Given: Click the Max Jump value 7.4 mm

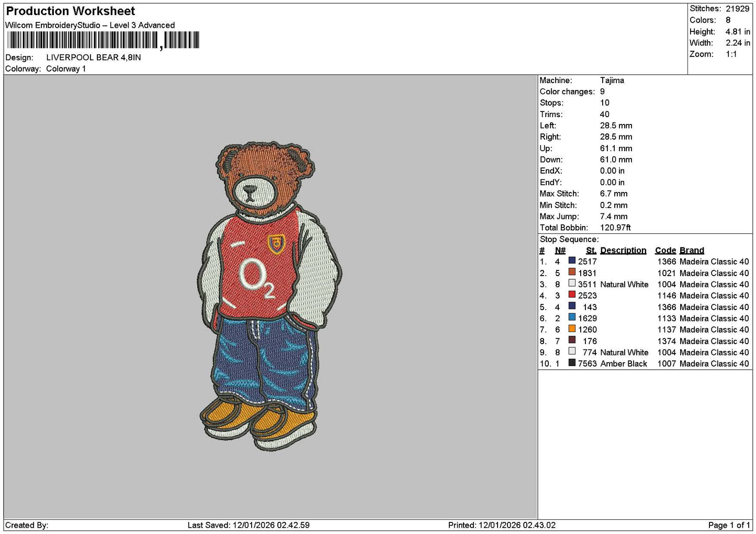Looking at the screenshot, I should (x=614, y=217).
